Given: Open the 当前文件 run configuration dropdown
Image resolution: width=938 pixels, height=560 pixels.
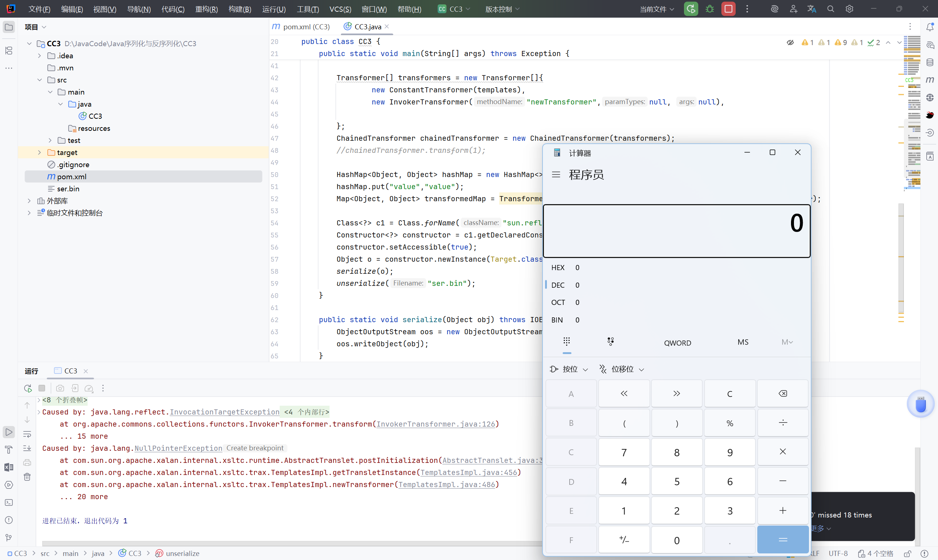Looking at the screenshot, I should (x=656, y=9).
